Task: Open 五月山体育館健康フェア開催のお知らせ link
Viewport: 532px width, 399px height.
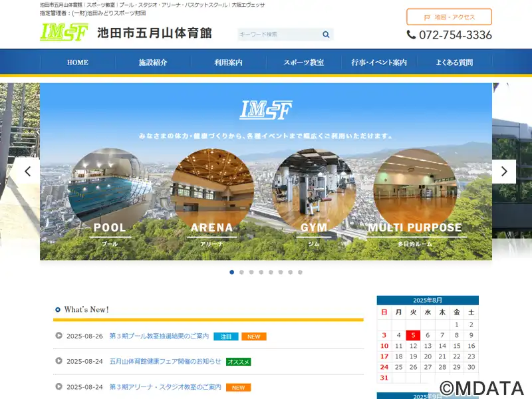Action: [x=165, y=361]
